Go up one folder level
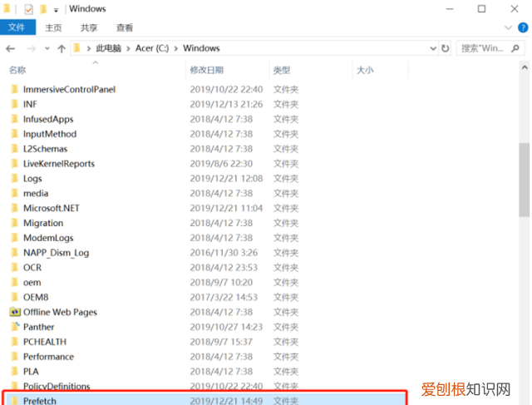Image resolution: width=532 pixels, height=405 pixels. point(62,48)
